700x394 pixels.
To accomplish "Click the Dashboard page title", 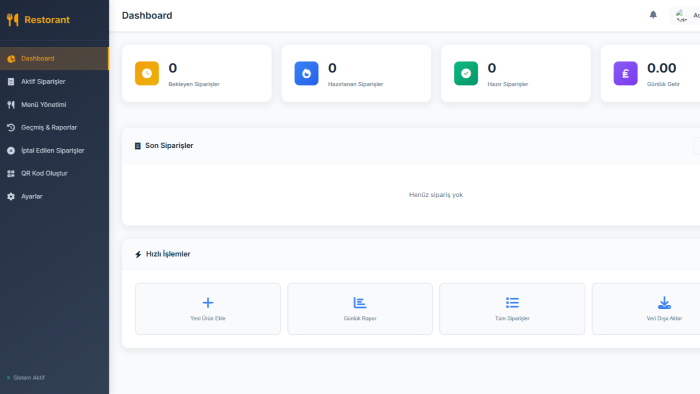I will (147, 16).
